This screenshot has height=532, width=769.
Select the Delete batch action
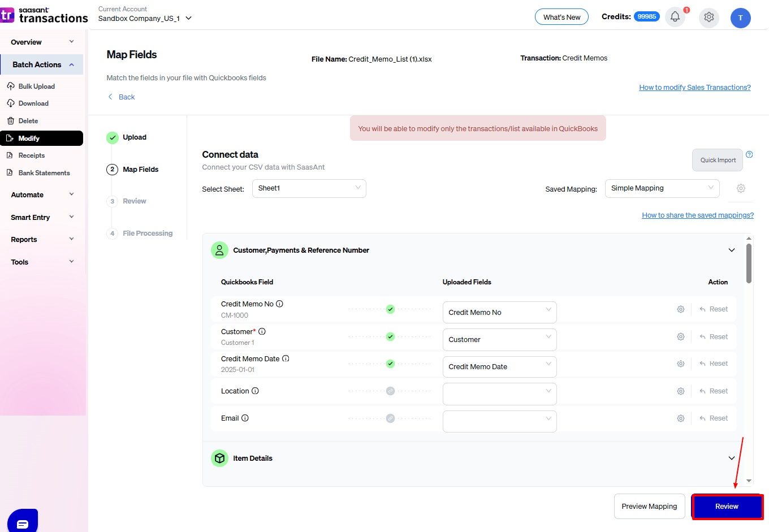point(27,120)
